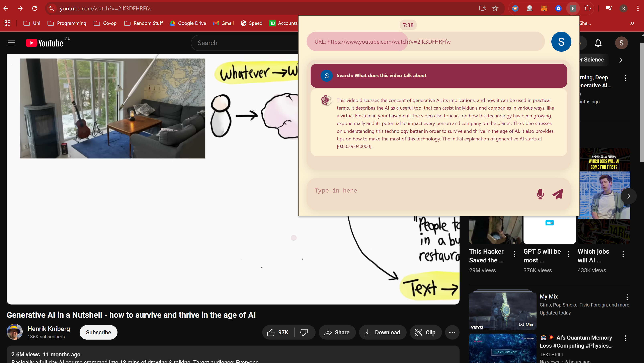
Task: Open the YouTube hamburger guide menu
Action: (x=11, y=43)
